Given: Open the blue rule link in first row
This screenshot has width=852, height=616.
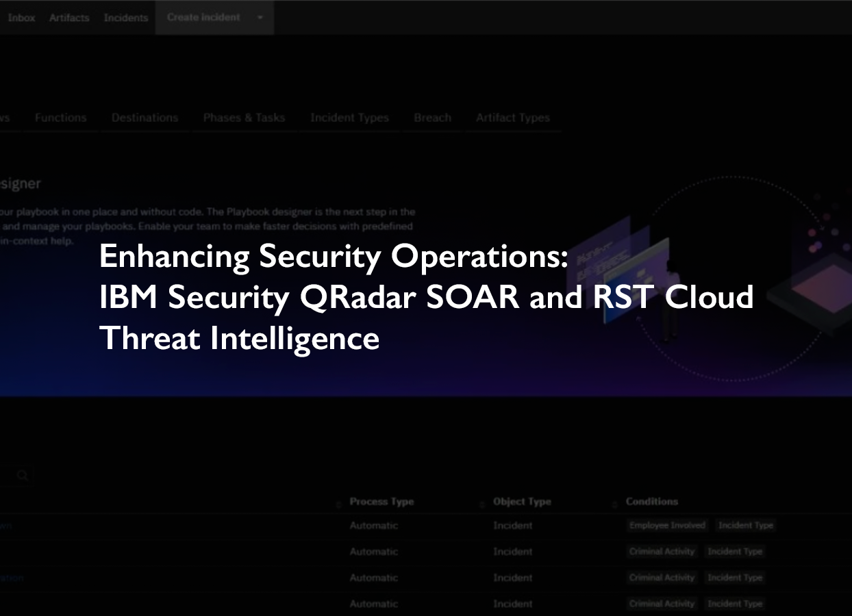Looking at the screenshot, I should pos(7,525).
